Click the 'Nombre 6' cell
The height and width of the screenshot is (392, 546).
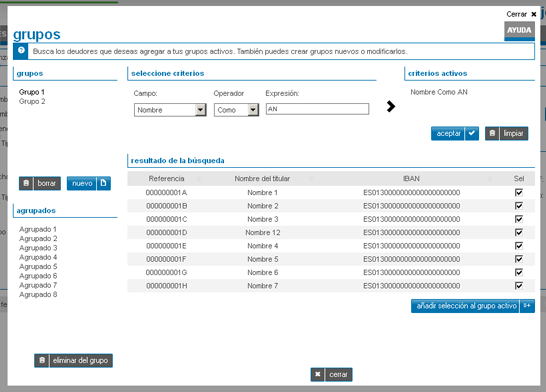tap(263, 272)
